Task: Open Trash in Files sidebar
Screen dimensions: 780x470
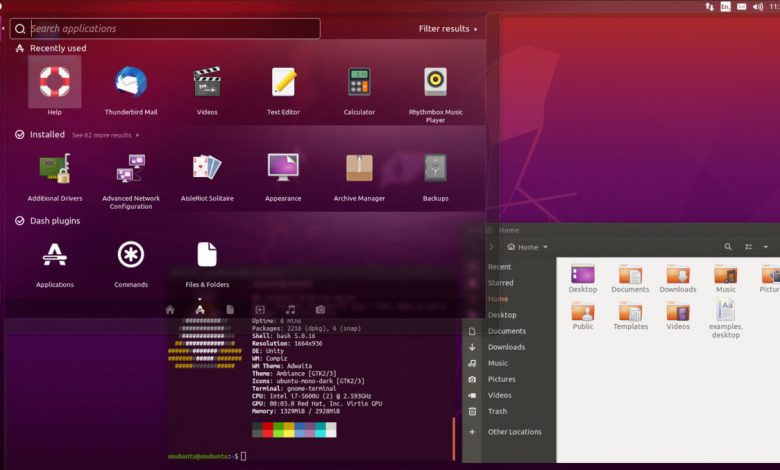Action: 497,411
